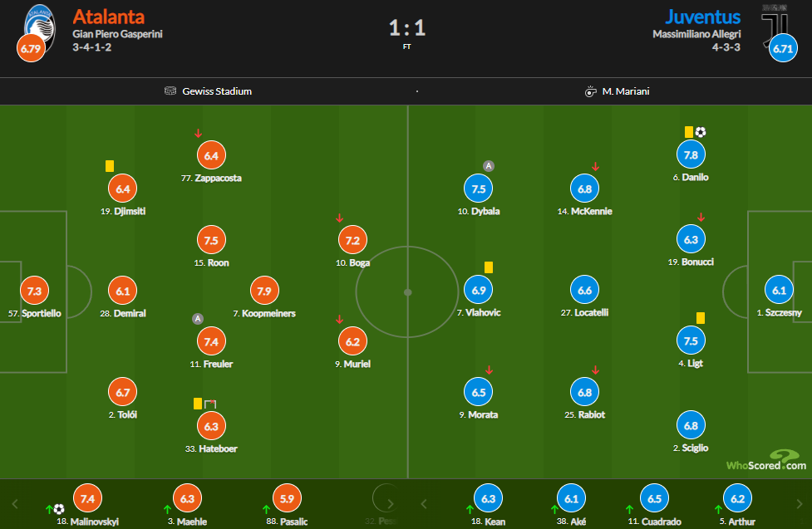Click the Atalanta club crest logo

coord(41,27)
